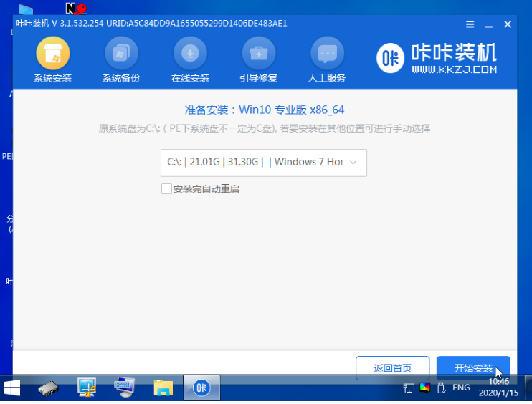Switch to 咔咔装机 taskbar app button

tap(201, 388)
